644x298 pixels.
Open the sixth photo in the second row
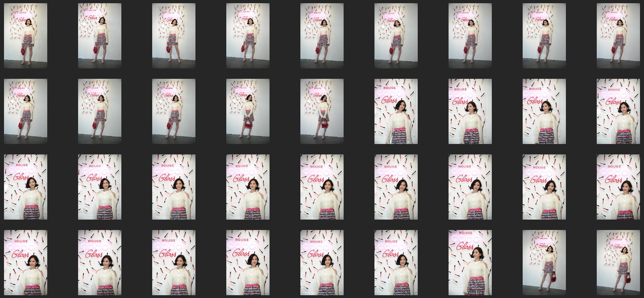(x=396, y=111)
